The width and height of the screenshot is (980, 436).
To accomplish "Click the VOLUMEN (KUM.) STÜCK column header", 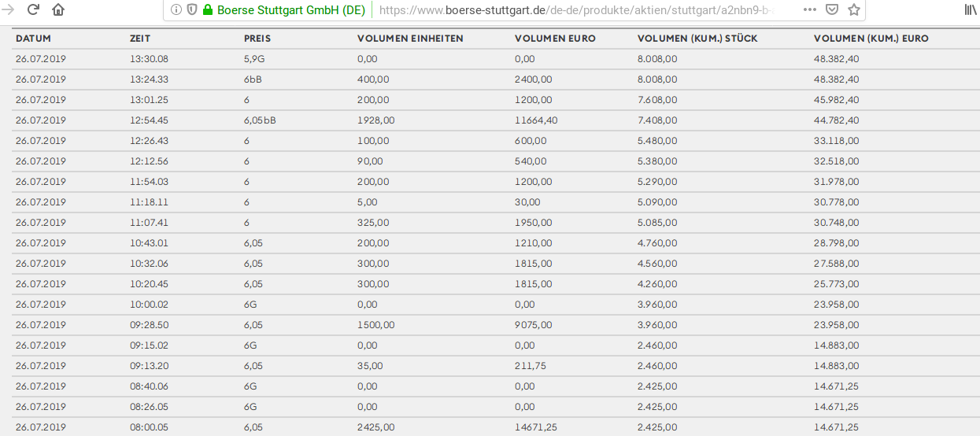I will click(x=697, y=39).
